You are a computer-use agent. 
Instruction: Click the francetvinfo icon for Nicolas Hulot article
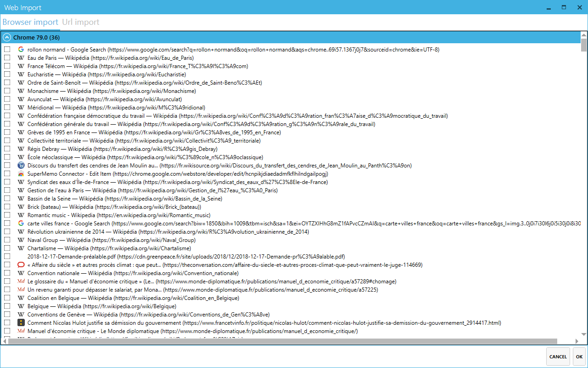click(21, 323)
